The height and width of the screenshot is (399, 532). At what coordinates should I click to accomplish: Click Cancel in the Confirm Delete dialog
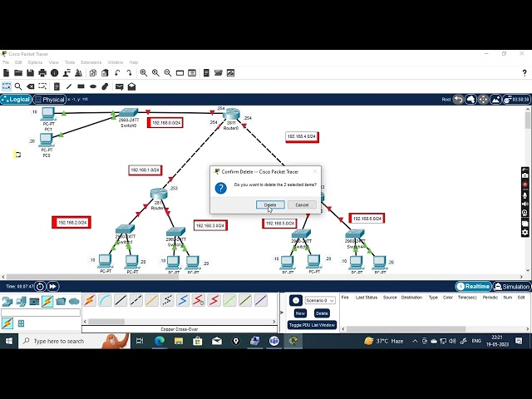click(302, 205)
